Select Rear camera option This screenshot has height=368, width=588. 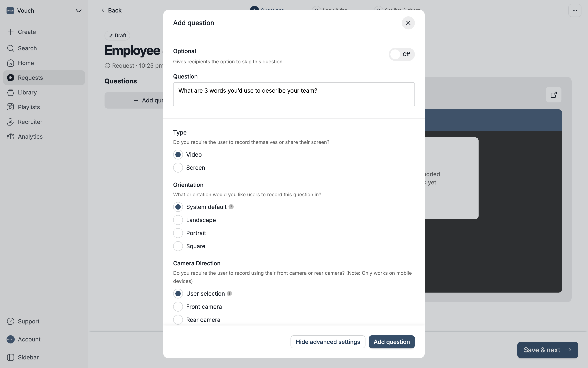point(178,320)
